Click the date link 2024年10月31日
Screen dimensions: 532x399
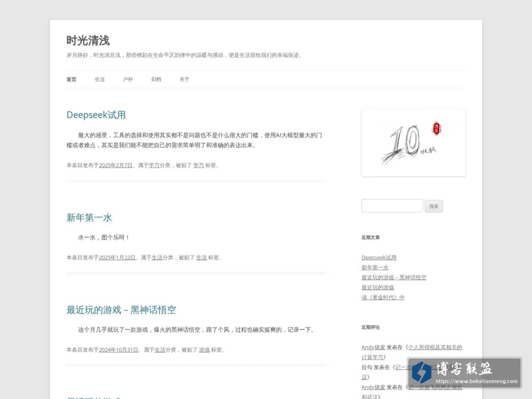pos(119,350)
